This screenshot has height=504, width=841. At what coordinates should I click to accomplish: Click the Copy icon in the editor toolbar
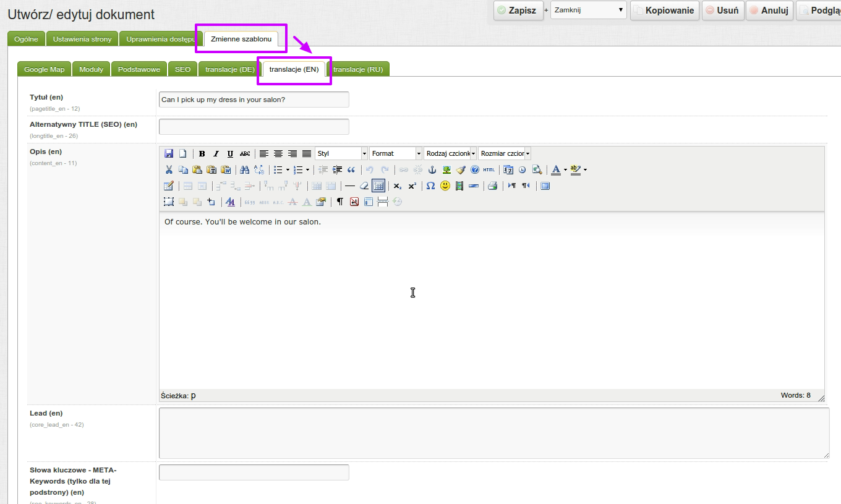pos(183,169)
